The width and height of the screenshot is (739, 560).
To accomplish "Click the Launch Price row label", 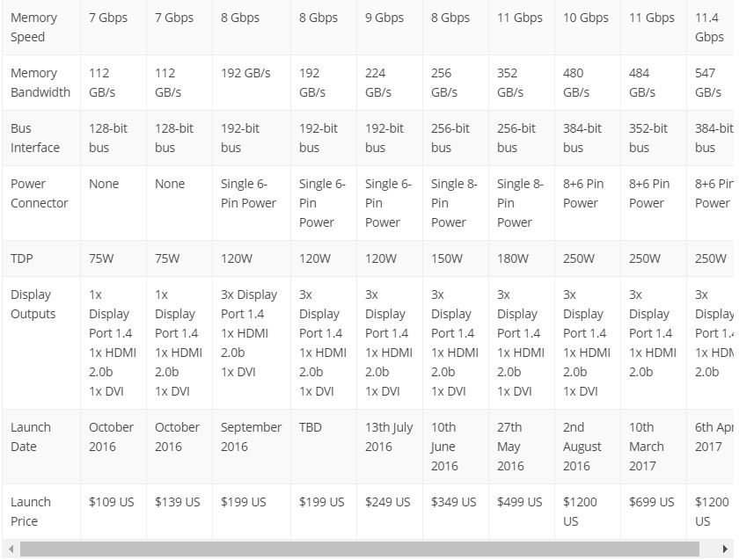I will point(31,512).
